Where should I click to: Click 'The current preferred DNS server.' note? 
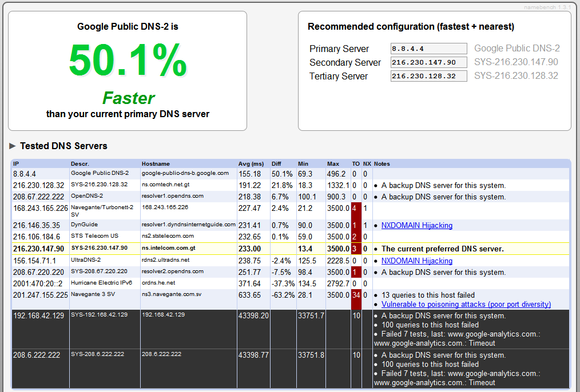pos(442,249)
